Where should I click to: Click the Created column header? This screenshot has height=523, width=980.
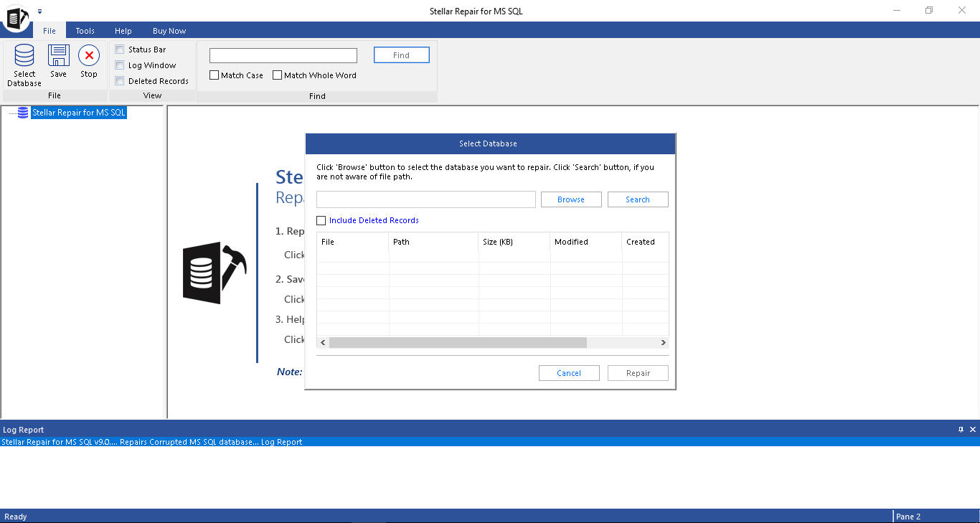645,242
